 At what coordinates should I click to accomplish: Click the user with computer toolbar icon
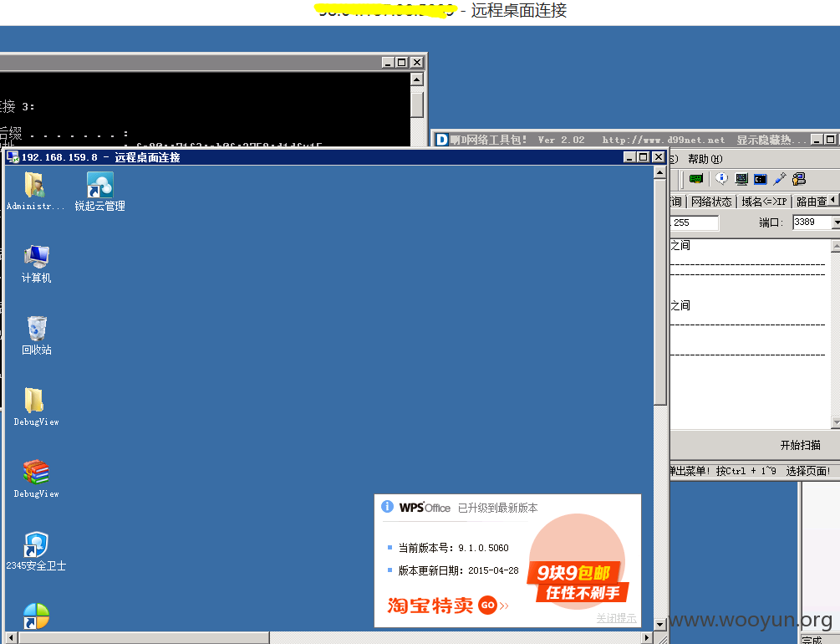click(x=799, y=178)
